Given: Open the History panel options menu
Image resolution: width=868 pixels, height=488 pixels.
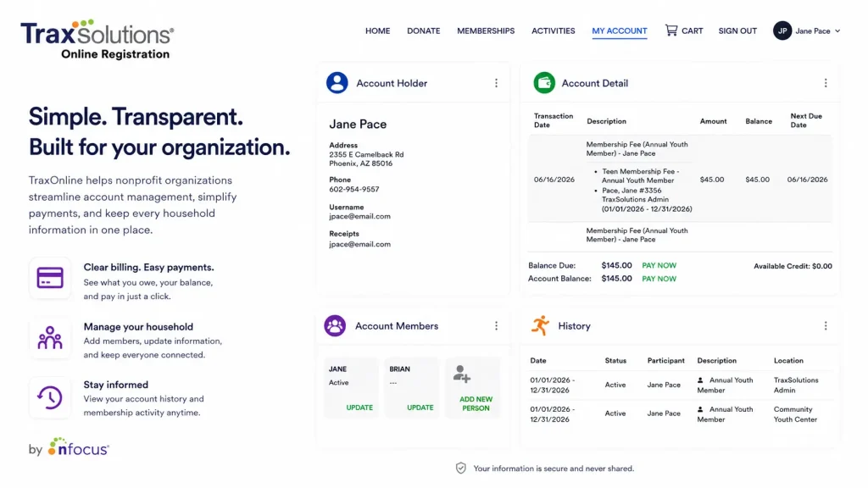Looking at the screenshot, I should [x=826, y=326].
